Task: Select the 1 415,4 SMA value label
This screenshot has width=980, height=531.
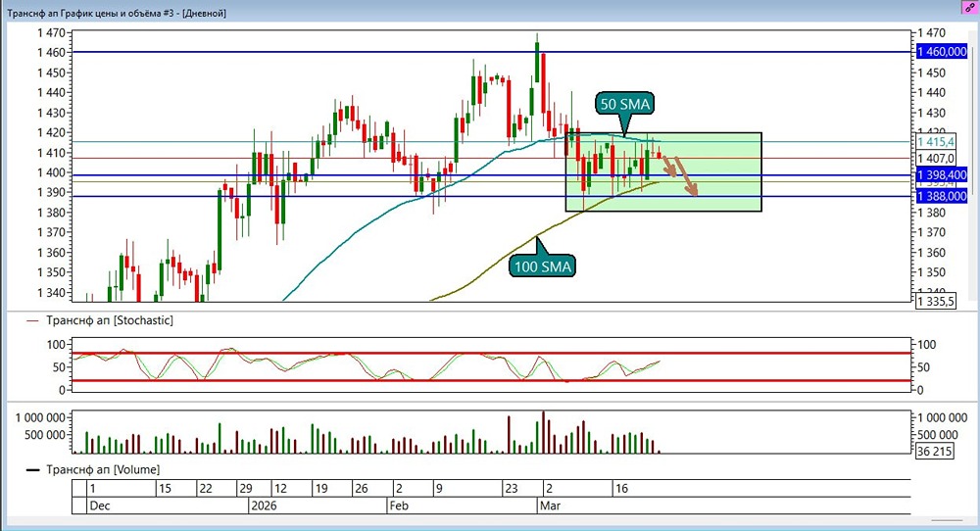Action: (x=936, y=142)
